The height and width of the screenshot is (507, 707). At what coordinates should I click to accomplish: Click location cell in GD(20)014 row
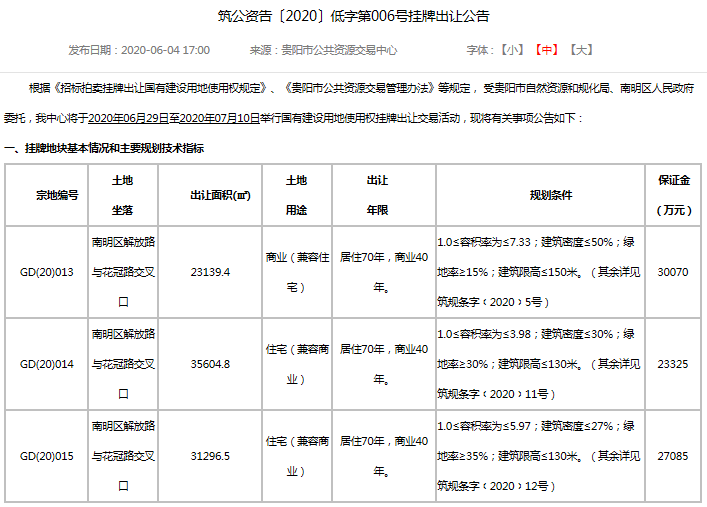pos(123,364)
